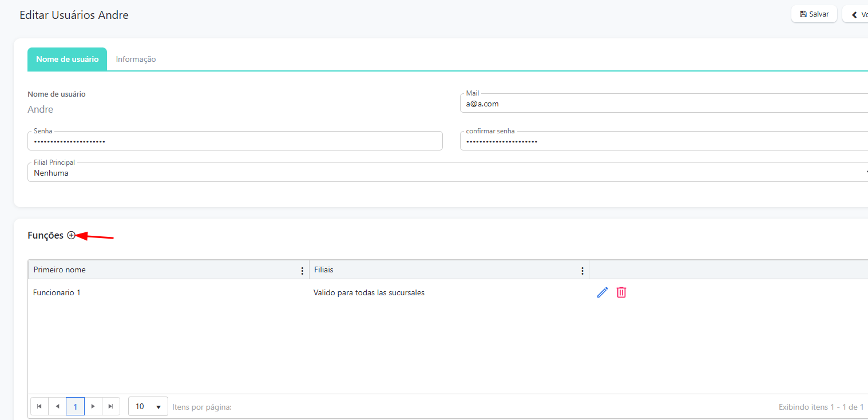Switch to the Informação tab
This screenshot has width=868, height=420.
coord(136,60)
